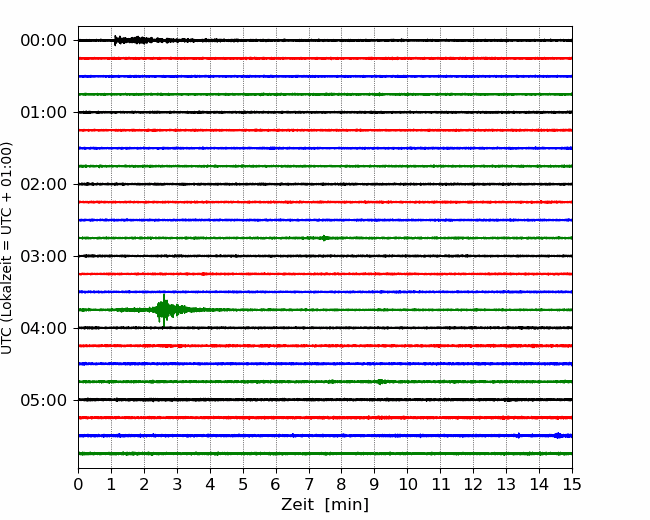The width and height of the screenshot is (650, 520).
Task: Click the 13 minute tick label
Action: (506, 485)
